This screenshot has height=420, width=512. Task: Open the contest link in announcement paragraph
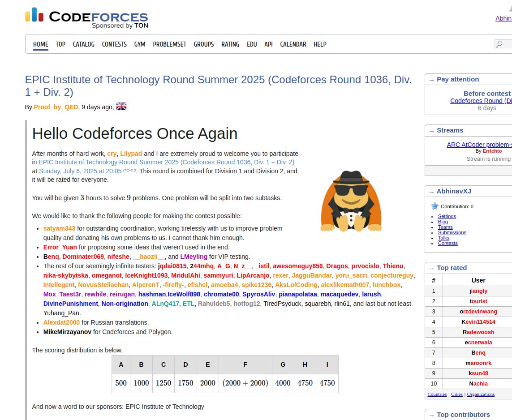(167, 162)
